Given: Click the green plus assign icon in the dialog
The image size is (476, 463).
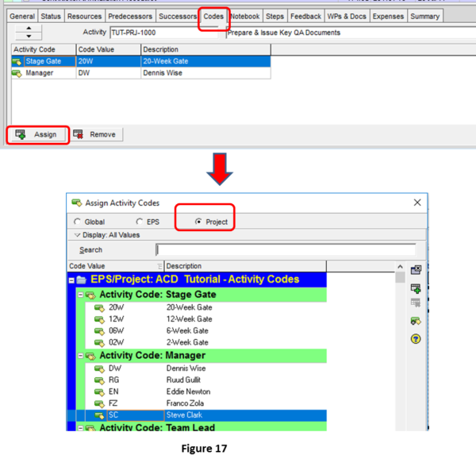Looking at the screenshot, I should tap(416, 287).
